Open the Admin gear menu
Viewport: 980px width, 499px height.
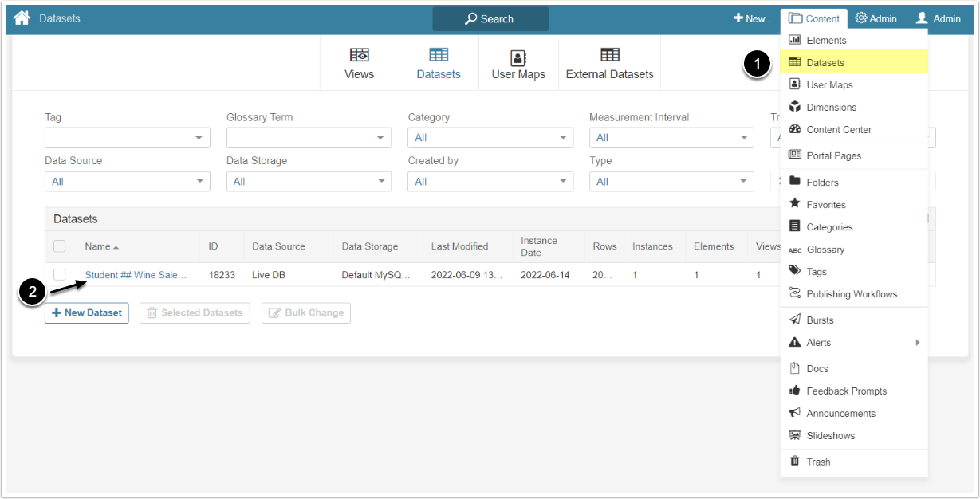coord(876,18)
